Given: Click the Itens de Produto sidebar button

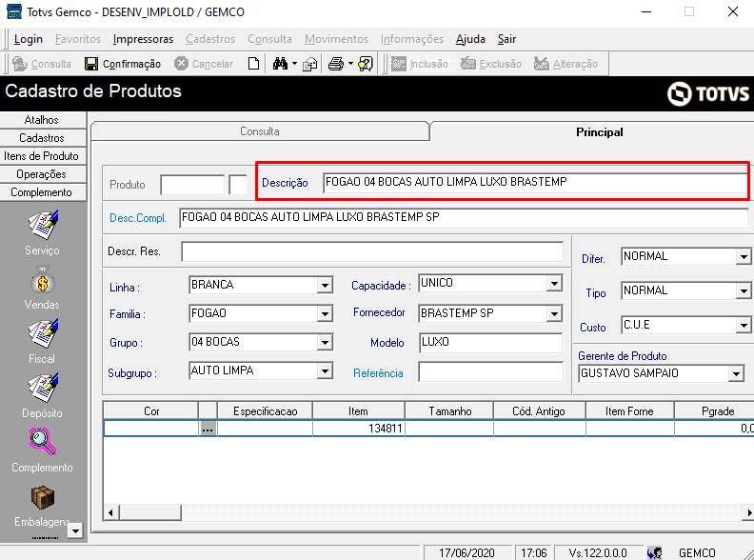Looking at the screenshot, I should click(x=42, y=156).
